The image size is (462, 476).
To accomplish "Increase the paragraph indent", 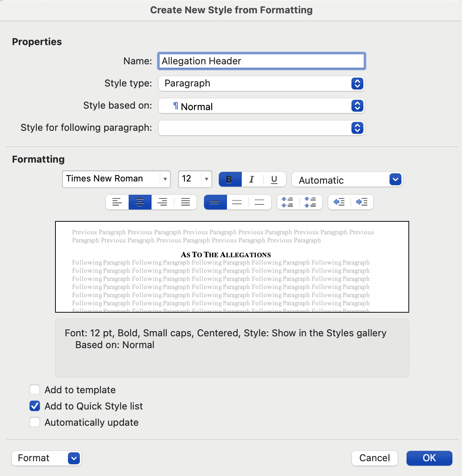I will pyautogui.click(x=363, y=202).
